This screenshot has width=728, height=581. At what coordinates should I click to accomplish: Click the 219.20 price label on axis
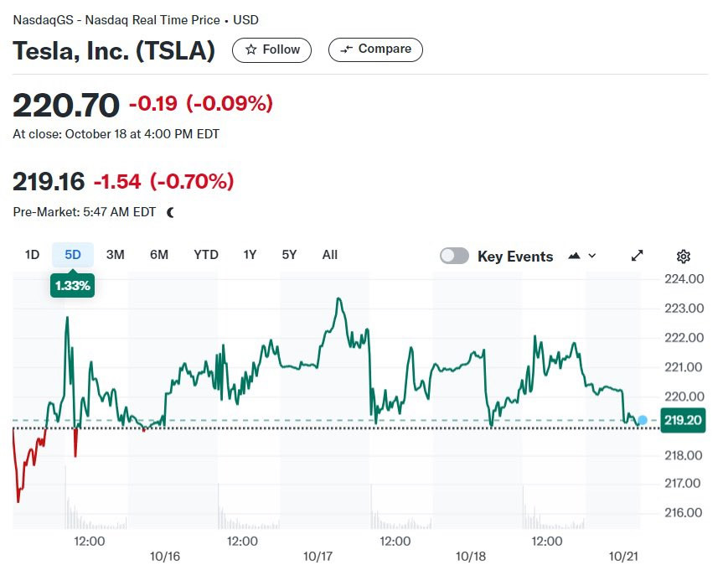[x=683, y=420]
